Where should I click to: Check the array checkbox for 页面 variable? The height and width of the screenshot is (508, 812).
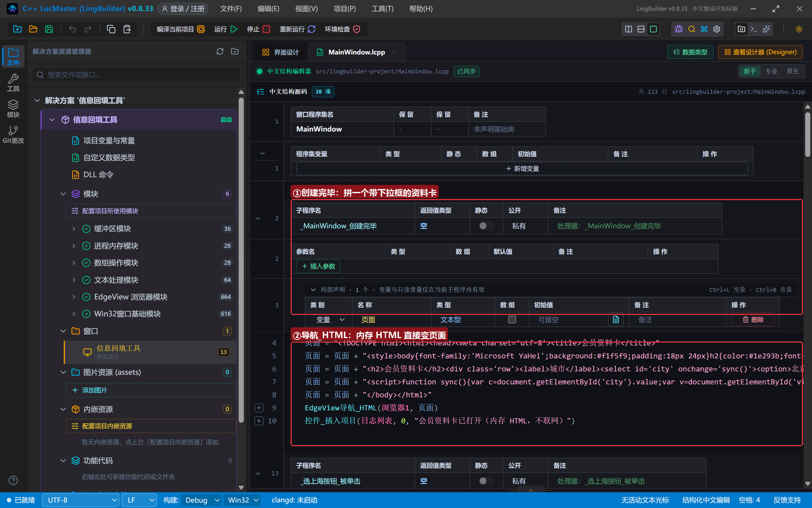coord(512,319)
